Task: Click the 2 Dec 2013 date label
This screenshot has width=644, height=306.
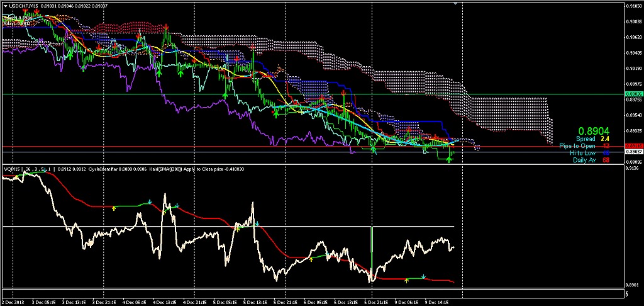Action: coord(13,302)
